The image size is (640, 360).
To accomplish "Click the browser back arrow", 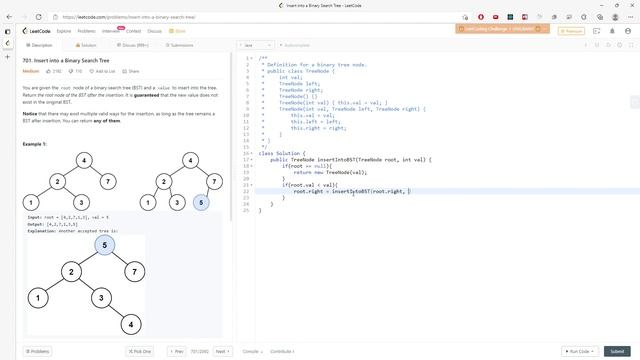I will (x=9, y=17).
